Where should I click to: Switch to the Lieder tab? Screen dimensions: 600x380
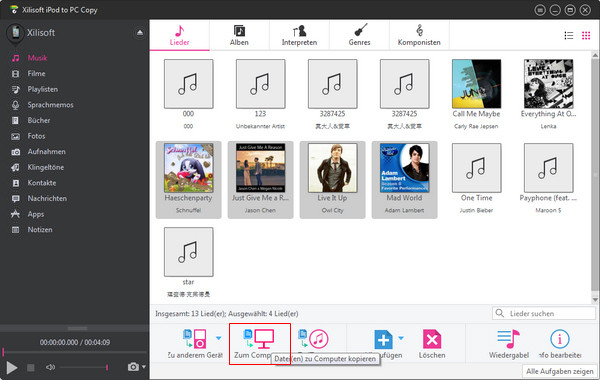click(x=179, y=35)
